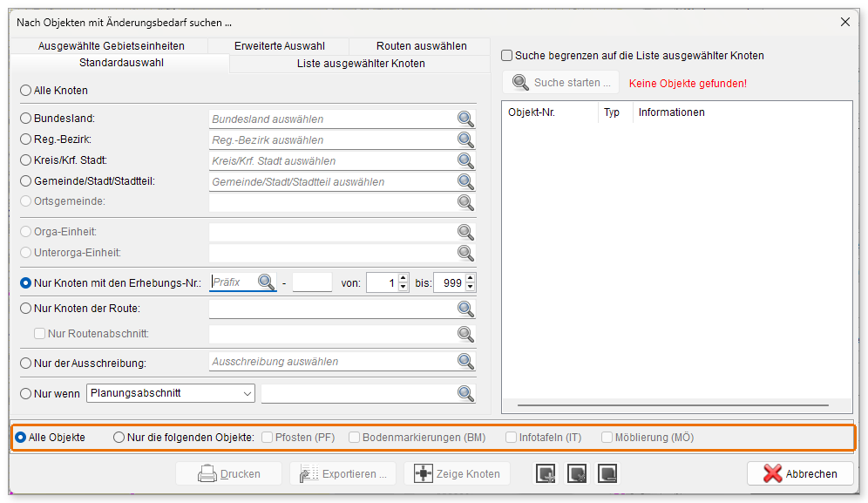The image size is (868, 503).
Task: Click the Orga-Einheit magnifier icon
Action: pyautogui.click(x=465, y=232)
